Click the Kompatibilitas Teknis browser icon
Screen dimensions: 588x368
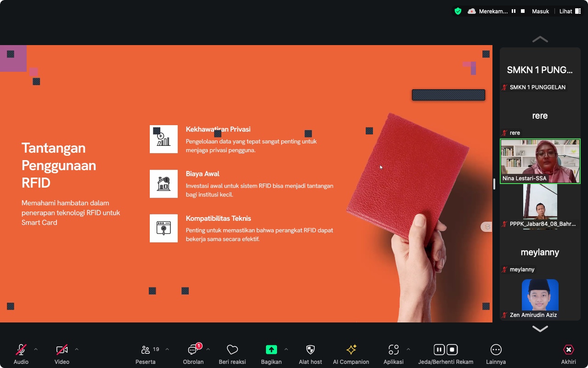click(164, 228)
